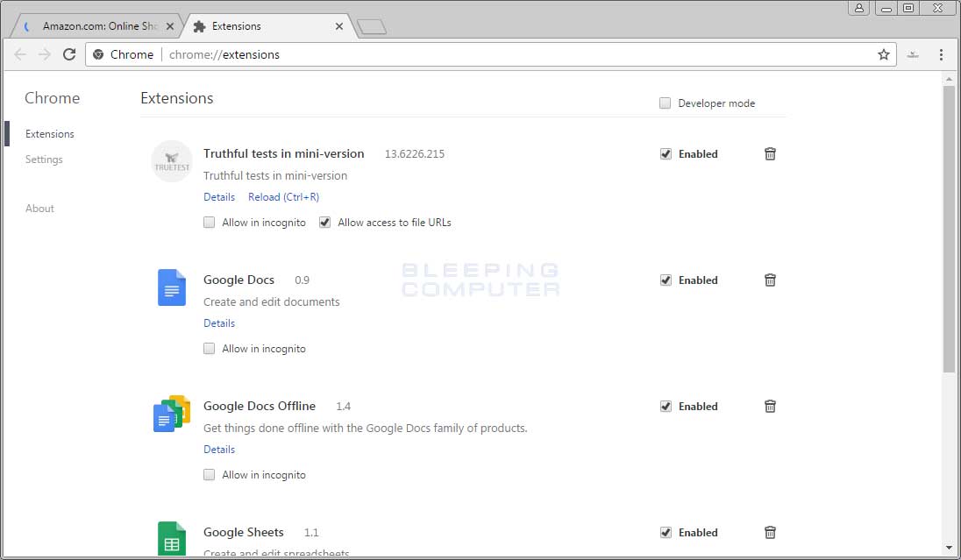Open the Settings section in sidebar
This screenshot has height=560, width=961.
tap(44, 159)
